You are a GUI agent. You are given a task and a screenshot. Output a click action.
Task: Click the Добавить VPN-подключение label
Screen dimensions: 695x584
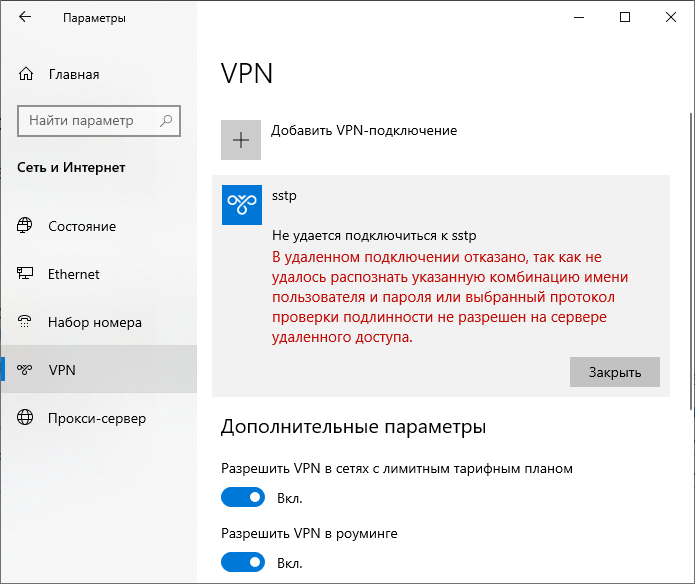[364, 131]
